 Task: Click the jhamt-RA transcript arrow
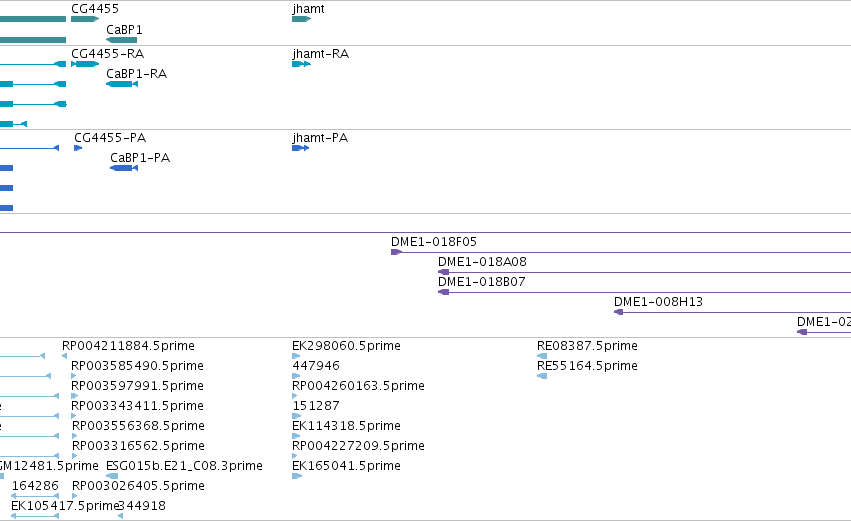pos(301,64)
